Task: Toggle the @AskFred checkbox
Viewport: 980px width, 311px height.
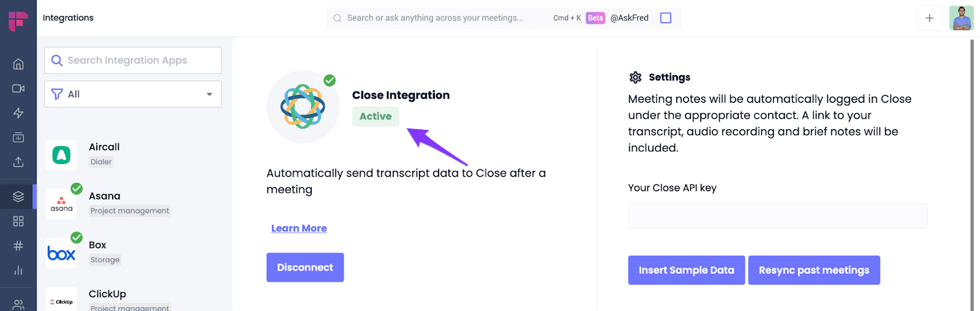Action: pos(666,18)
